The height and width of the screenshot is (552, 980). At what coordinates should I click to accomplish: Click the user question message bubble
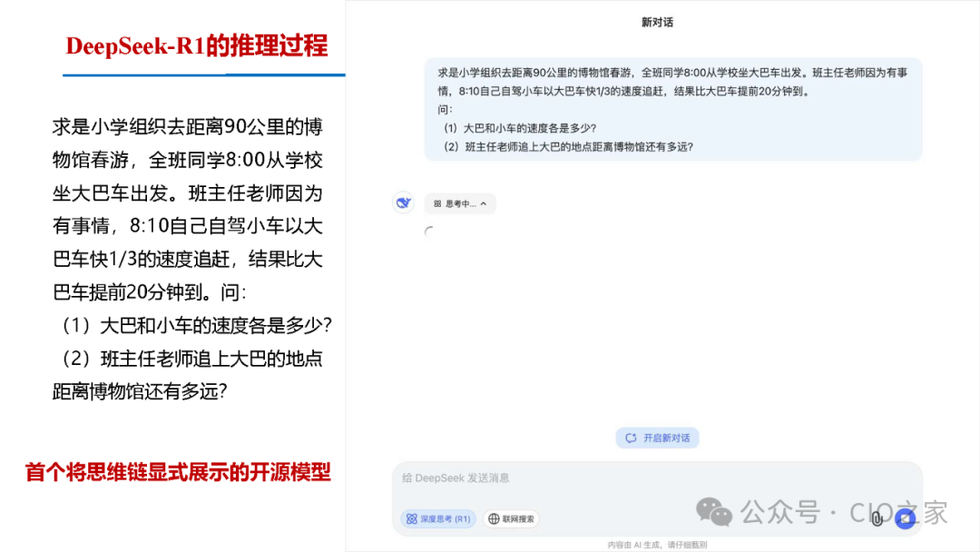click(673, 109)
